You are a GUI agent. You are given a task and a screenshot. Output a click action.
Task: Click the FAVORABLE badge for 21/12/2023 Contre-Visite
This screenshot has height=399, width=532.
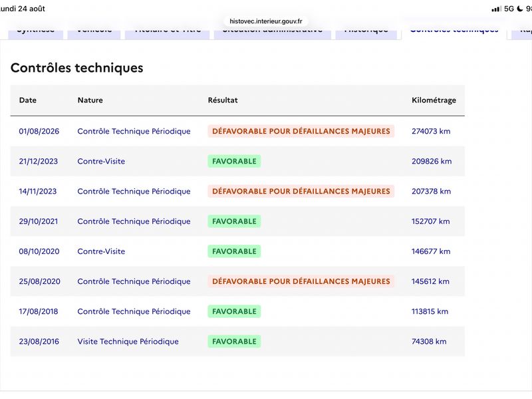point(234,161)
